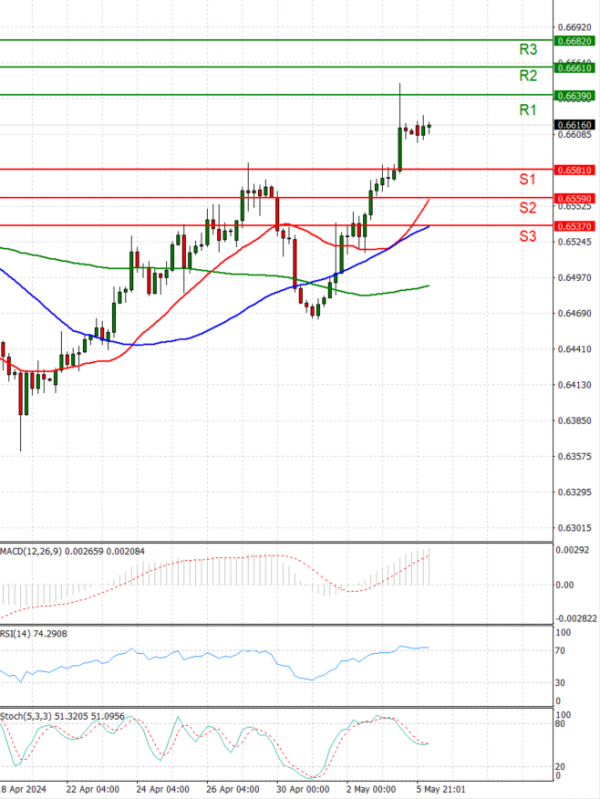Select the S1 support label
The image size is (600, 799).
click(x=528, y=179)
